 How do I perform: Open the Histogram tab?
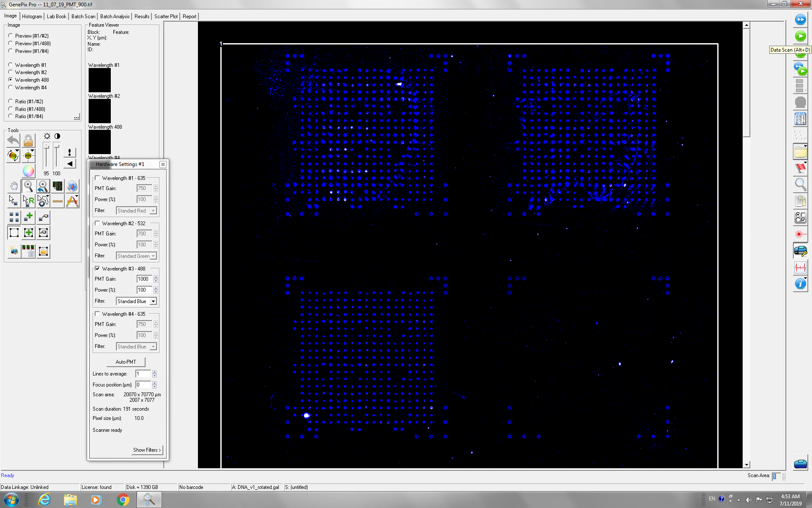[x=32, y=17]
